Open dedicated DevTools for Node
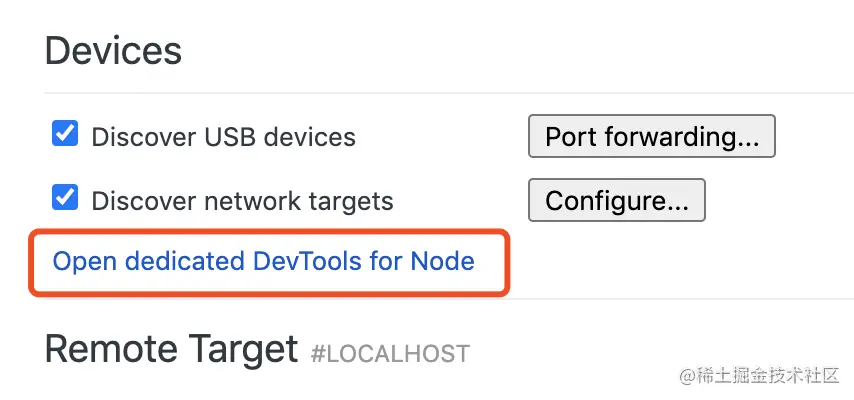 click(263, 262)
